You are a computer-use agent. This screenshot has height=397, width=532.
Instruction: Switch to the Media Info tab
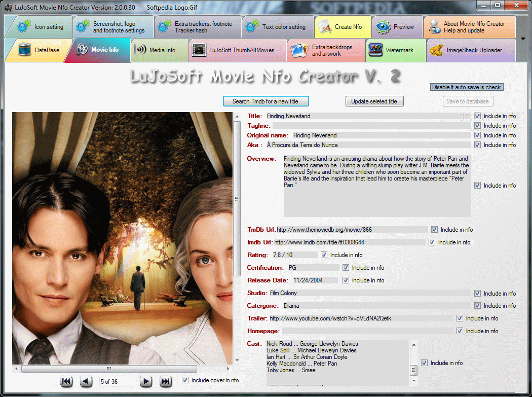[x=160, y=50]
